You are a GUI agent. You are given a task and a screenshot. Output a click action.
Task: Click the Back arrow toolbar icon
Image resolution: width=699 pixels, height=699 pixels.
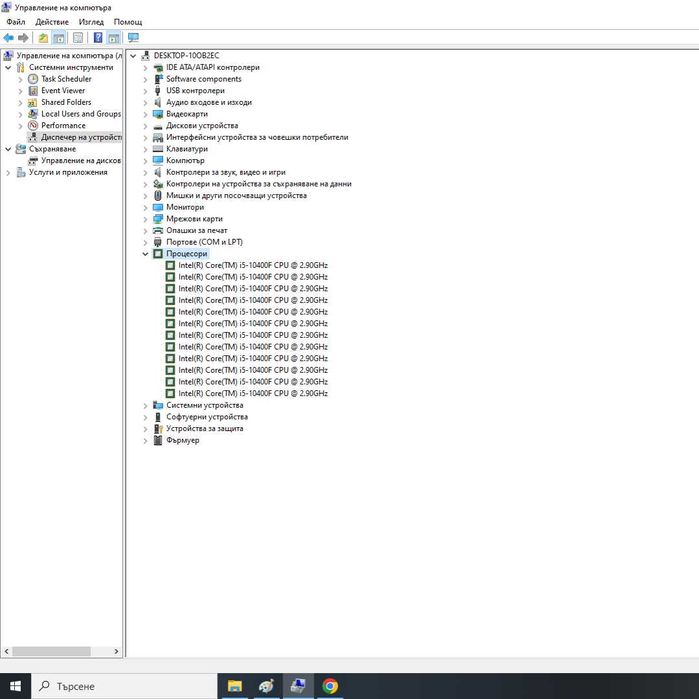coord(8,38)
